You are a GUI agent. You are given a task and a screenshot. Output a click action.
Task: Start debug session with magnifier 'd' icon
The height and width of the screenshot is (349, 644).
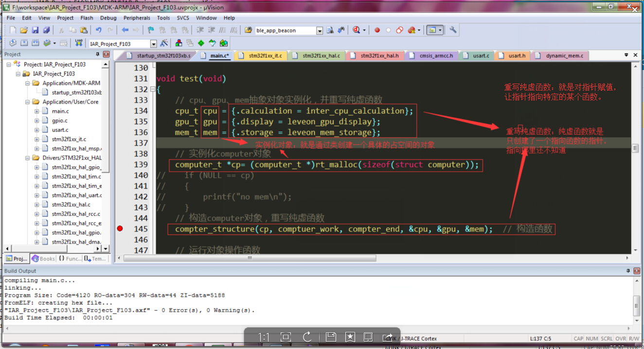point(357,30)
